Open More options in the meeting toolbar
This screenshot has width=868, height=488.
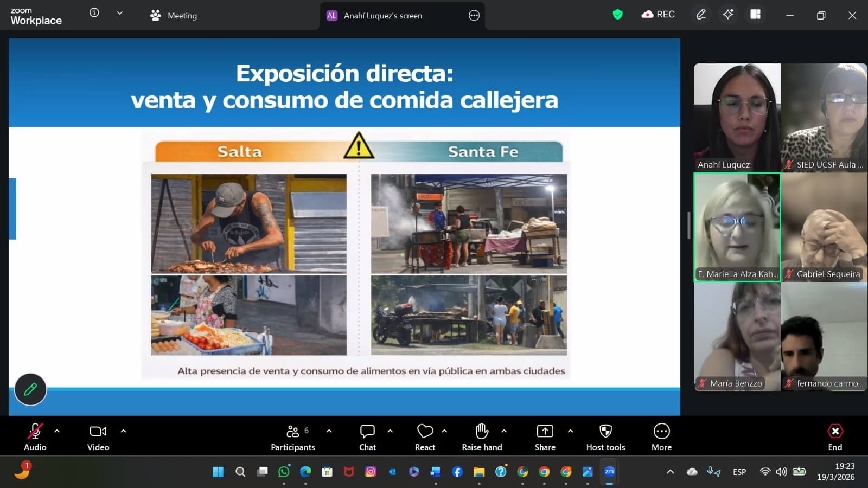click(661, 436)
